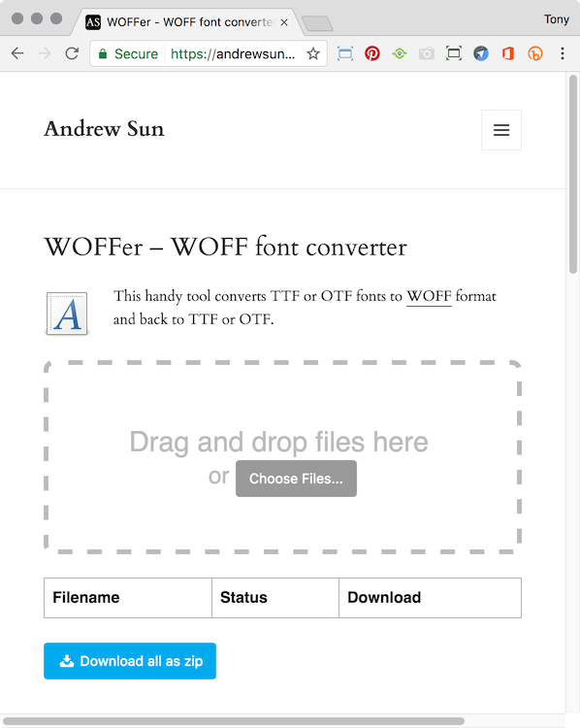Open the hamburger site menu
The width and height of the screenshot is (580, 728).
click(x=501, y=130)
